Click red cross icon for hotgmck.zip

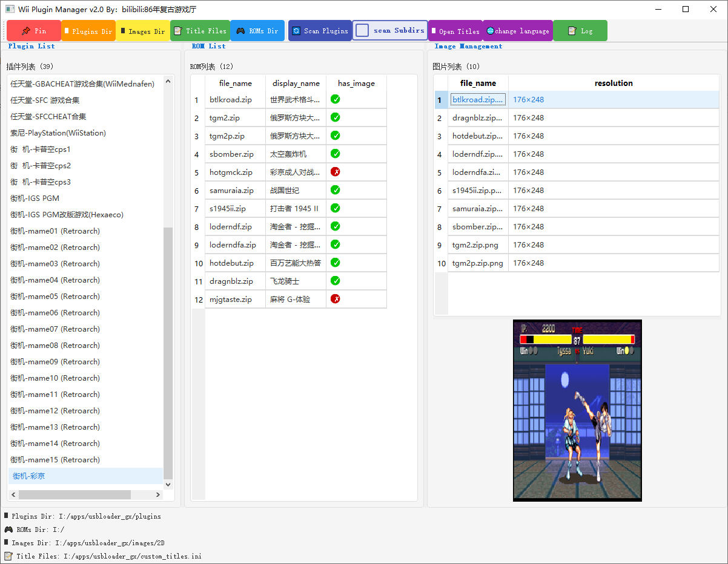click(x=336, y=172)
